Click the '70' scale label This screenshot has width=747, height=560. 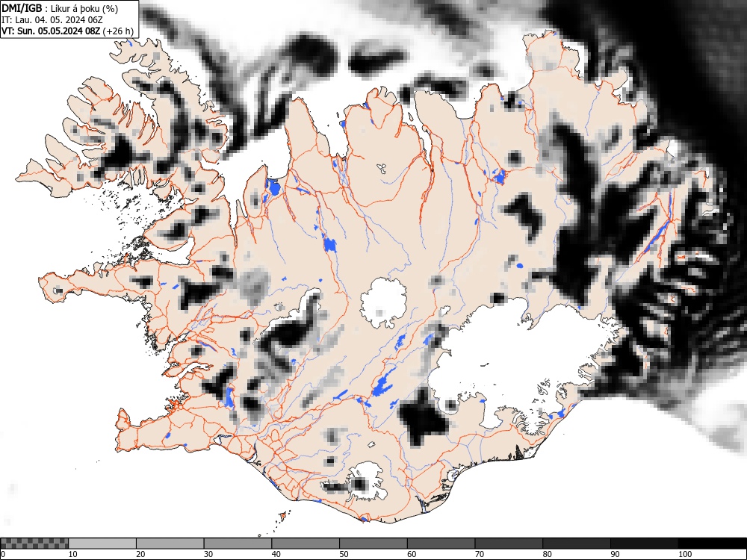pyautogui.click(x=480, y=554)
